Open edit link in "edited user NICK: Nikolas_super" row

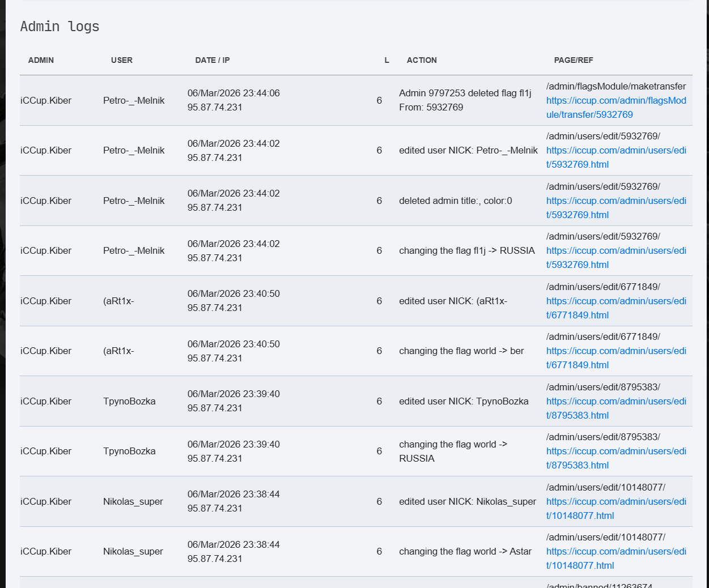616,502
